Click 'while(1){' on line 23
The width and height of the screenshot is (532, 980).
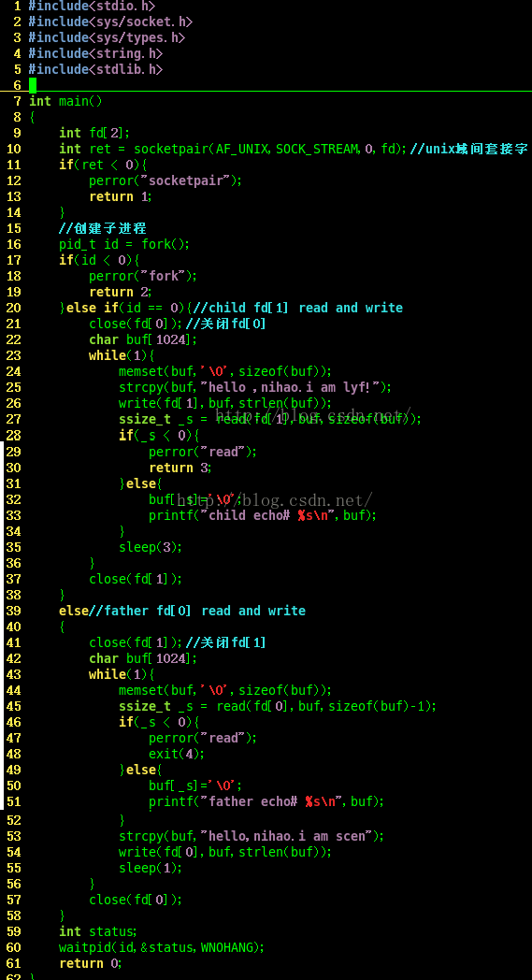(x=122, y=355)
